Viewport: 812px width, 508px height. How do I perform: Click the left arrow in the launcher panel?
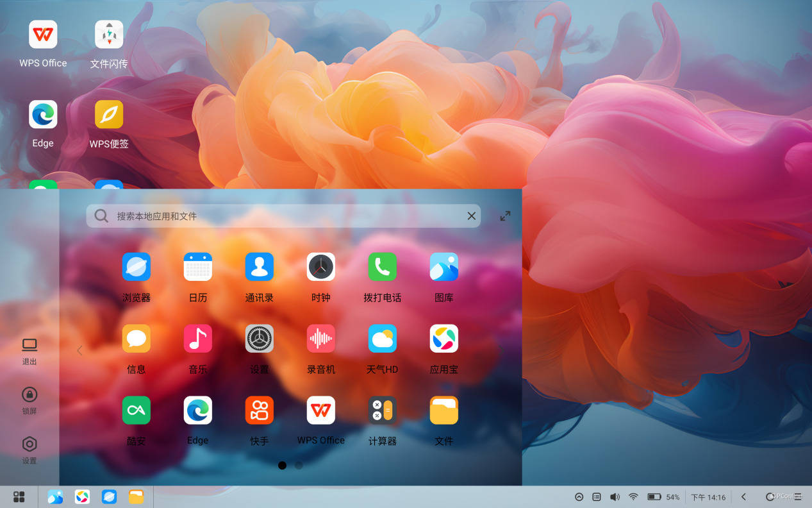pos(79,350)
